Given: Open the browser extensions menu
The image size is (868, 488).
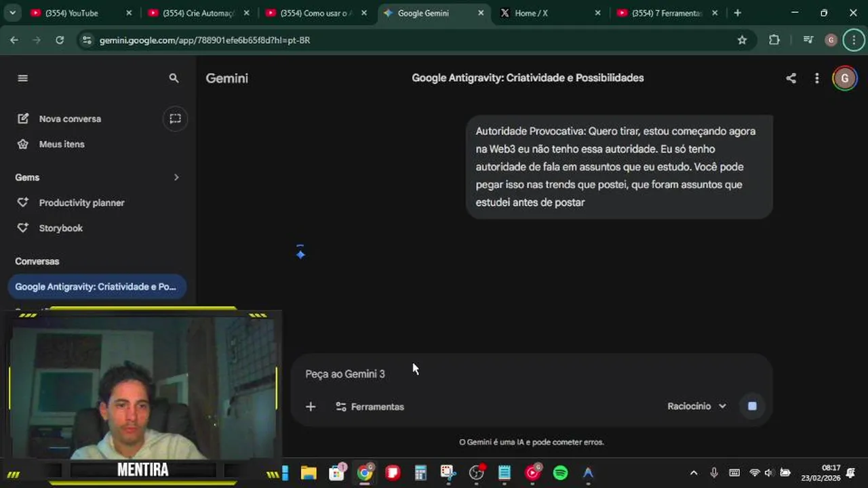Looking at the screenshot, I should click(x=774, y=40).
